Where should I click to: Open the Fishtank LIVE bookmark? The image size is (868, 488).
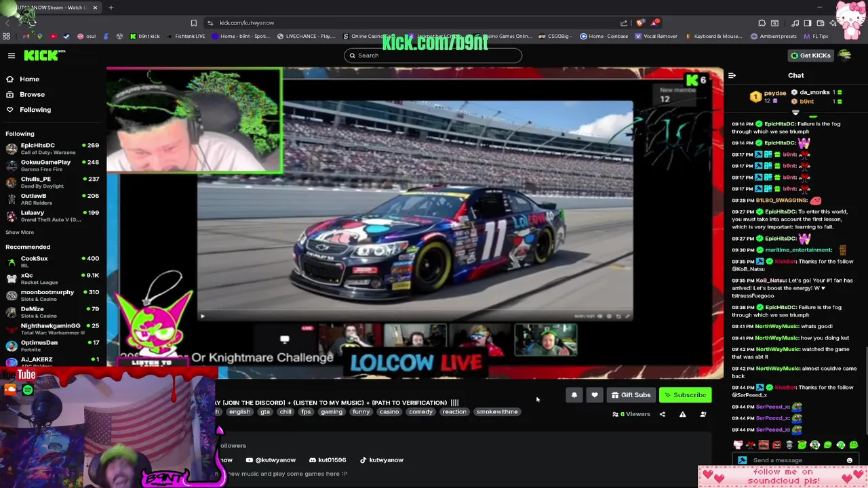(x=185, y=37)
